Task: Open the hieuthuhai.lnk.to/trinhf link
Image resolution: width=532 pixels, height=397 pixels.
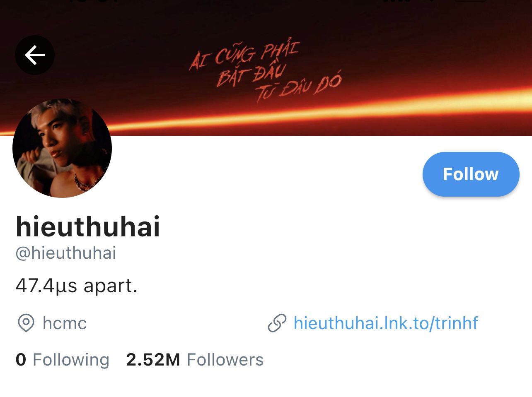Action: tap(385, 323)
